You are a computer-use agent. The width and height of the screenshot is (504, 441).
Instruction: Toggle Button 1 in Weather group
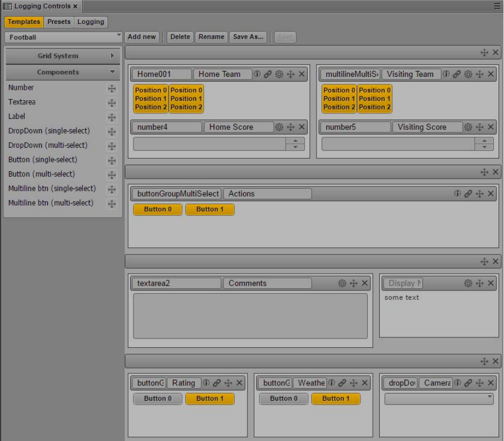[336, 398]
